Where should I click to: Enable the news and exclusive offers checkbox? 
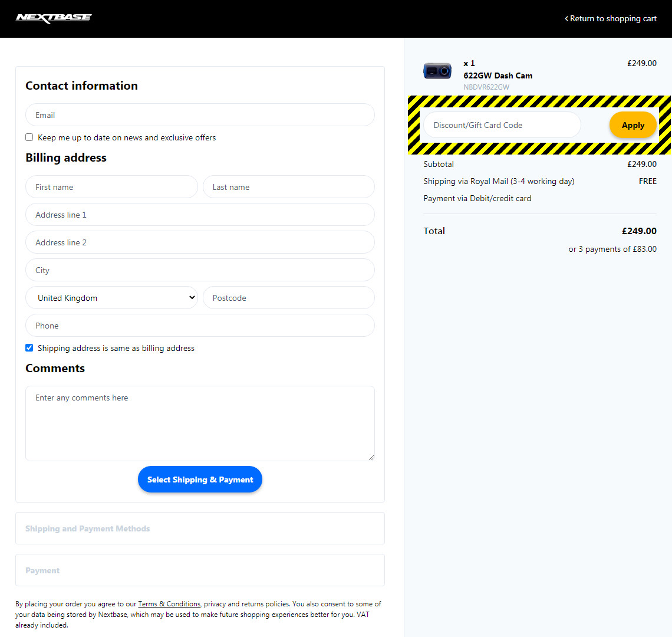coord(29,137)
